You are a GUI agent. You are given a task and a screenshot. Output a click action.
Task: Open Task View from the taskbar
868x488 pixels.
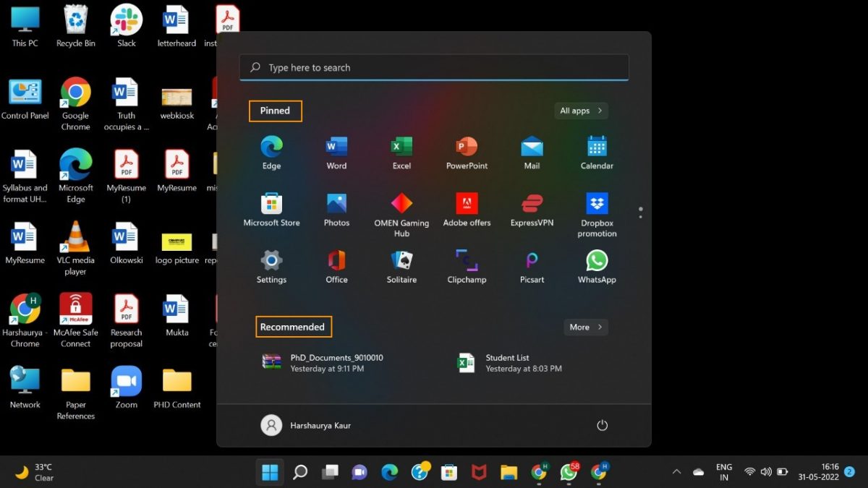(x=331, y=471)
